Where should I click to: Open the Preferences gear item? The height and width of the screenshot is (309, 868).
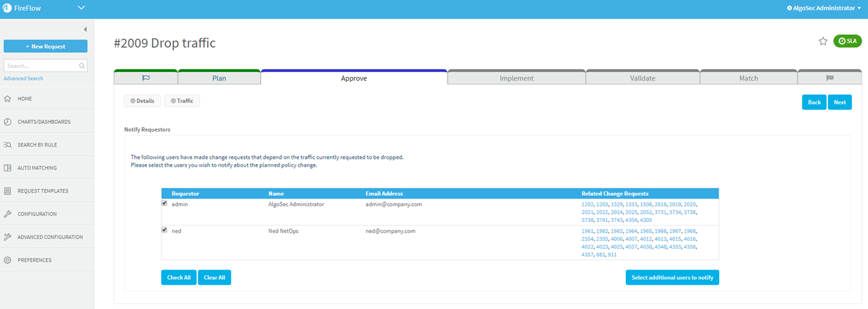click(x=34, y=260)
